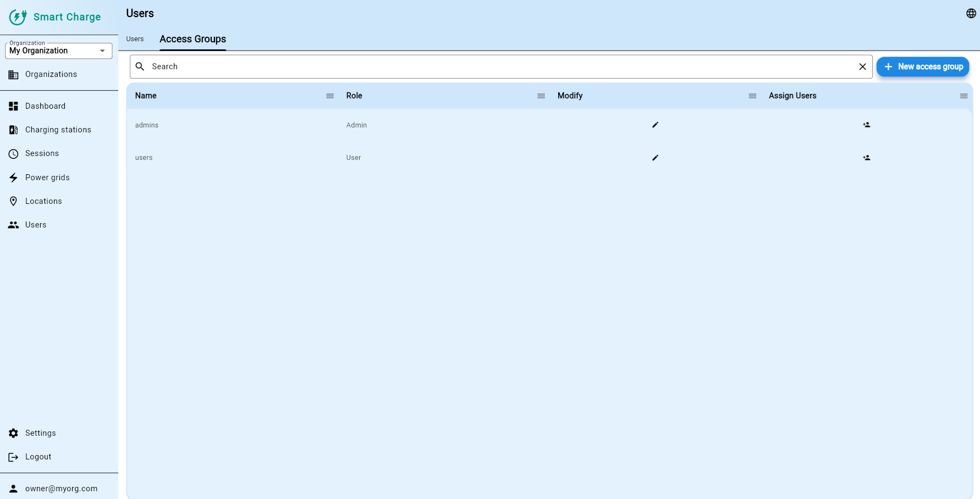This screenshot has height=499, width=980.
Task: Open Locations using the pin icon
Action: point(14,201)
